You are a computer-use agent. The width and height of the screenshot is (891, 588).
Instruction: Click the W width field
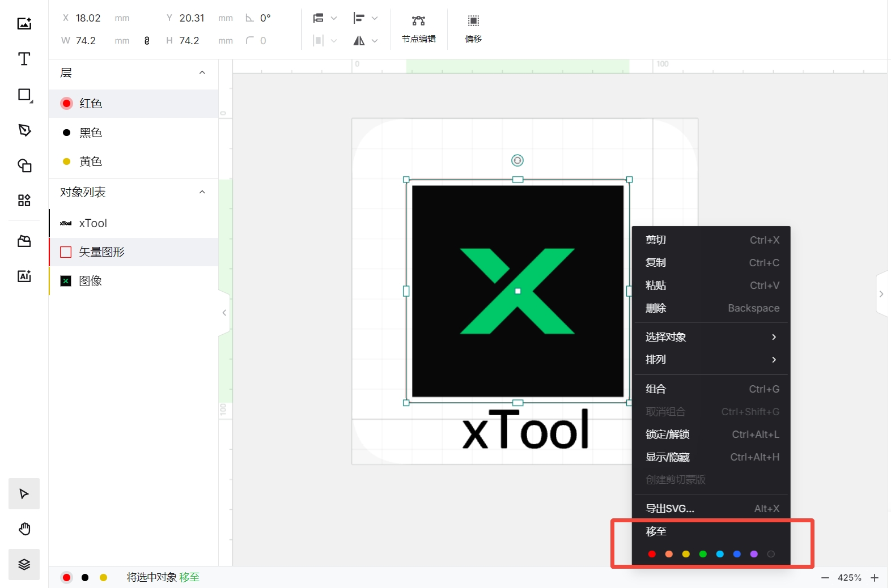[x=95, y=41]
